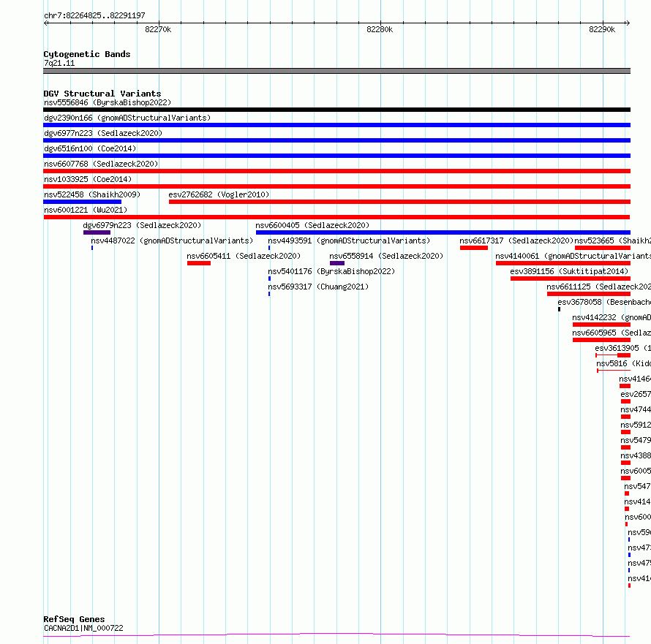Open the DGV Structural Variants track title
The height and width of the screenshot is (644, 651).
coord(102,94)
